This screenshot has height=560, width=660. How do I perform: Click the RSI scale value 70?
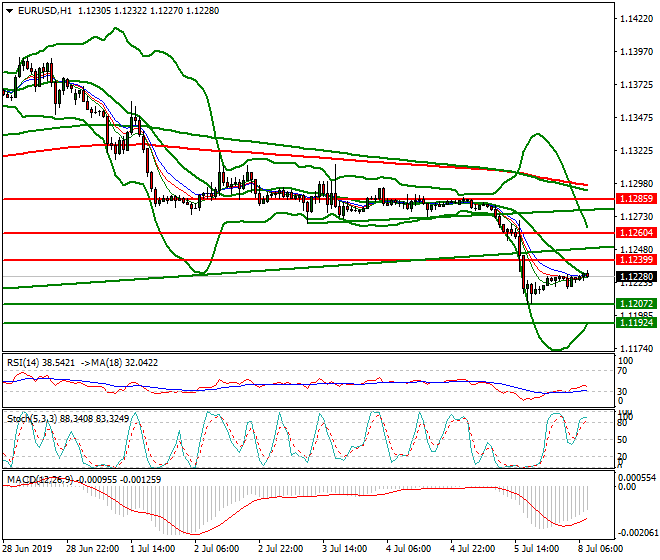click(622, 371)
